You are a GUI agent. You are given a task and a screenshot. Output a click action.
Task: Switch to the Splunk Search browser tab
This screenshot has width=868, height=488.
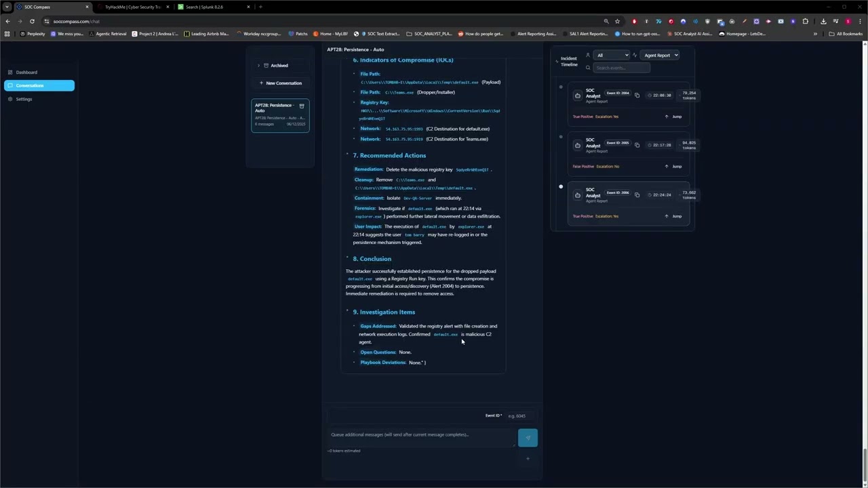[213, 7]
